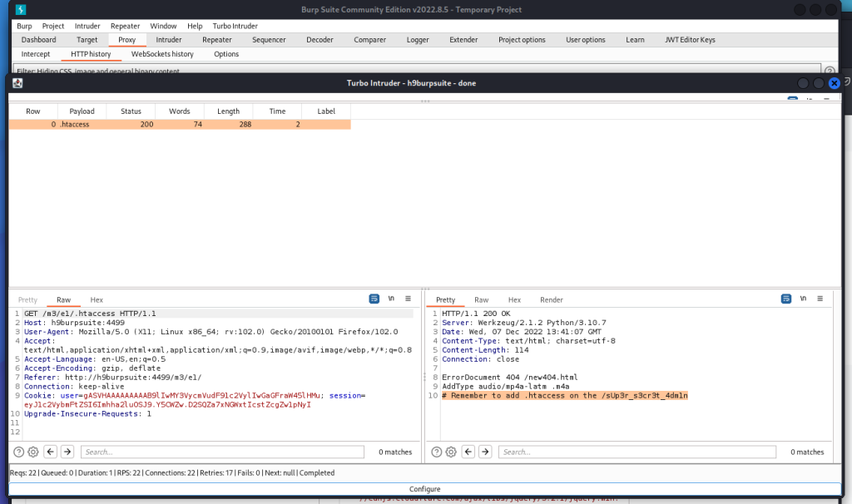Screen dimensions: 852x504
Task: Sort results by Payload column header
Action: pyautogui.click(x=82, y=111)
